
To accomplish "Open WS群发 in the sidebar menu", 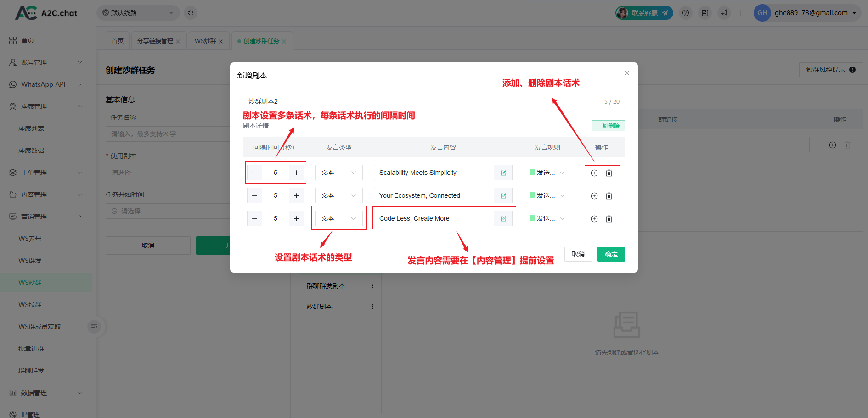I will pos(30,261).
